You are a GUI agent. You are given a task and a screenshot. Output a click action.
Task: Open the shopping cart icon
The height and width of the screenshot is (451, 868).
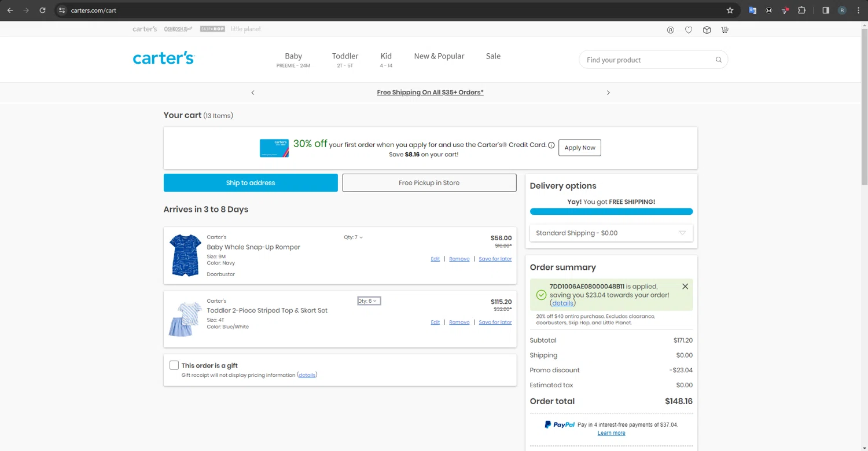click(x=724, y=30)
